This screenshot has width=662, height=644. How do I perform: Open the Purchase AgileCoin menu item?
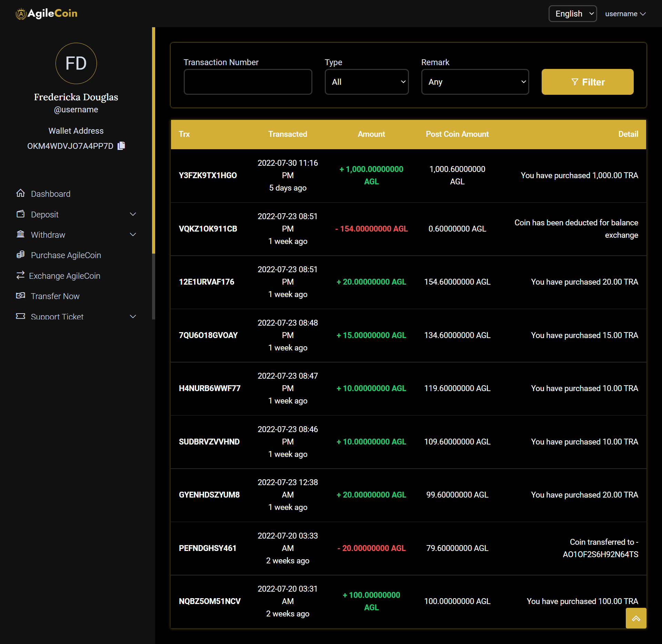(x=66, y=255)
